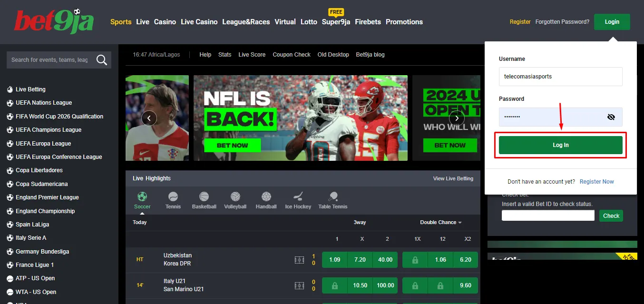
Task: Select the Tennis sport icon
Action: point(173,196)
